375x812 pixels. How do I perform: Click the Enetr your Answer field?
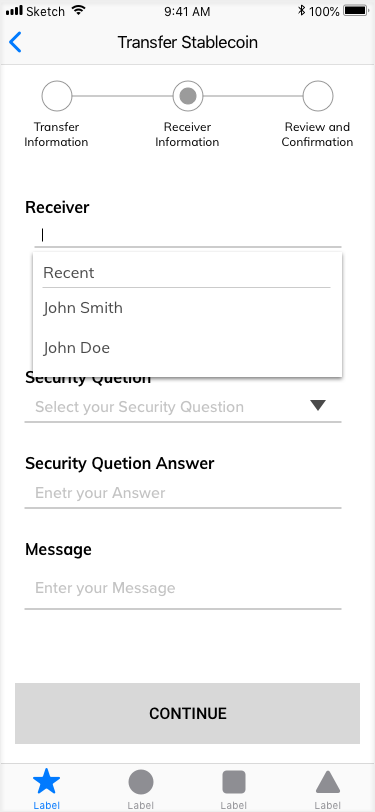click(x=183, y=493)
